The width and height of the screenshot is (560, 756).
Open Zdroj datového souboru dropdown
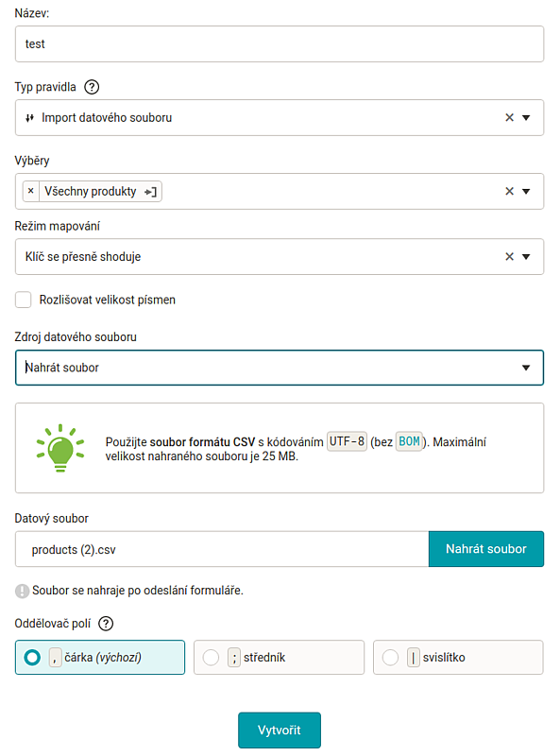click(280, 368)
